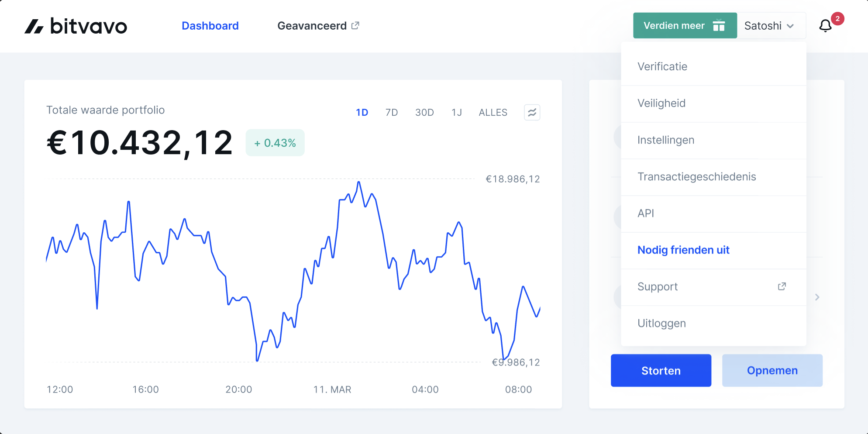Collapse the Satoshi account dropdown
Image resolution: width=868 pixels, height=434 pixels.
[x=769, y=26]
